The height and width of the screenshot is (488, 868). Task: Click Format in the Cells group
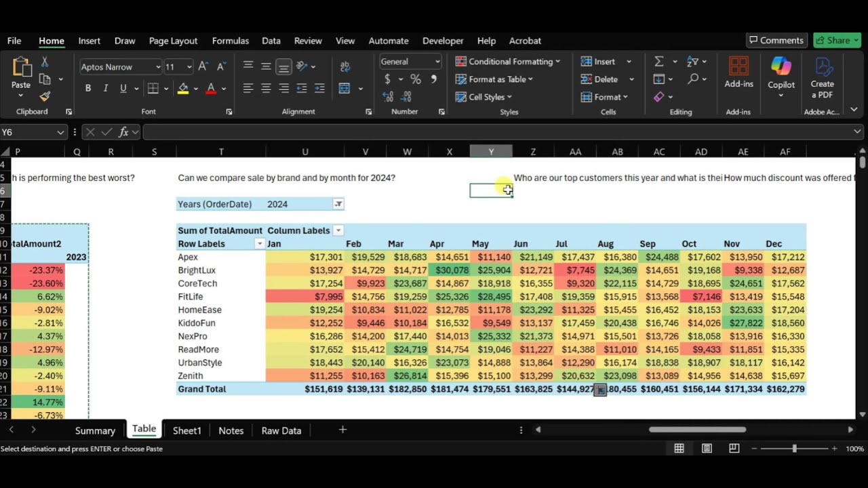[604, 97]
